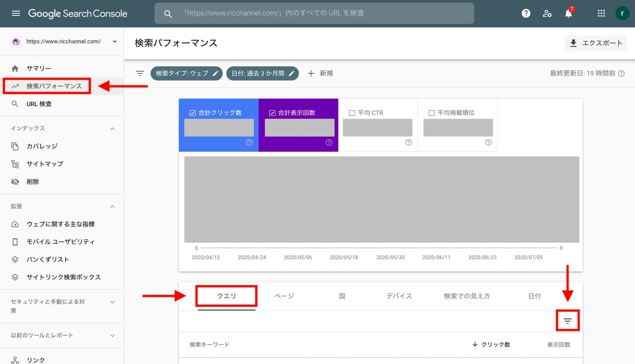Focus the URL inspection search field
The height and width of the screenshot is (364, 635).
click(x=314, y=13)
